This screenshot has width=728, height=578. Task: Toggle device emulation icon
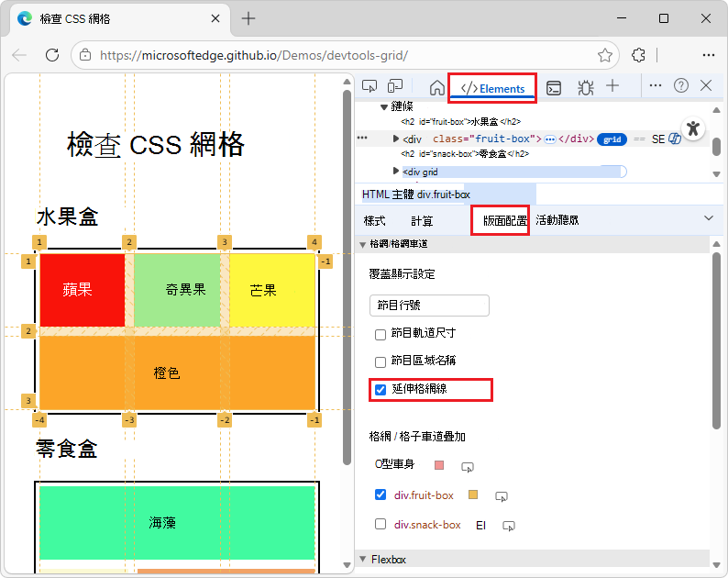(x=395, y=86)
